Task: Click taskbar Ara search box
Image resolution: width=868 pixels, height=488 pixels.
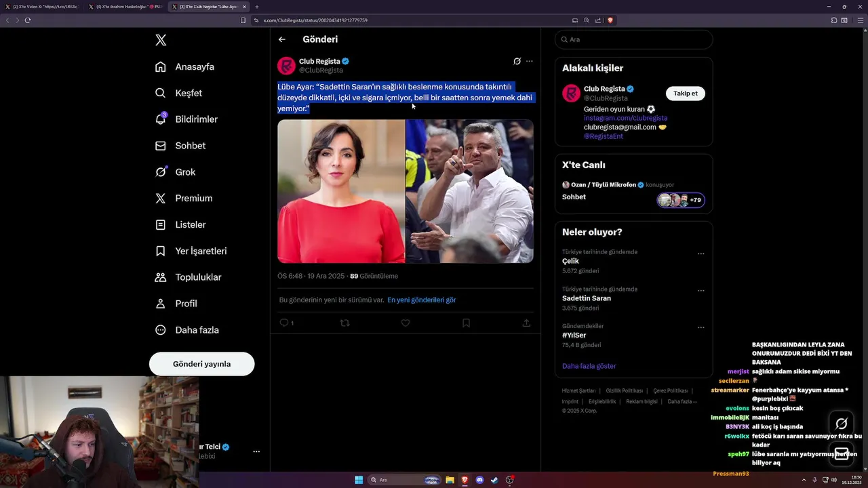Action: (x=406, y=480)
